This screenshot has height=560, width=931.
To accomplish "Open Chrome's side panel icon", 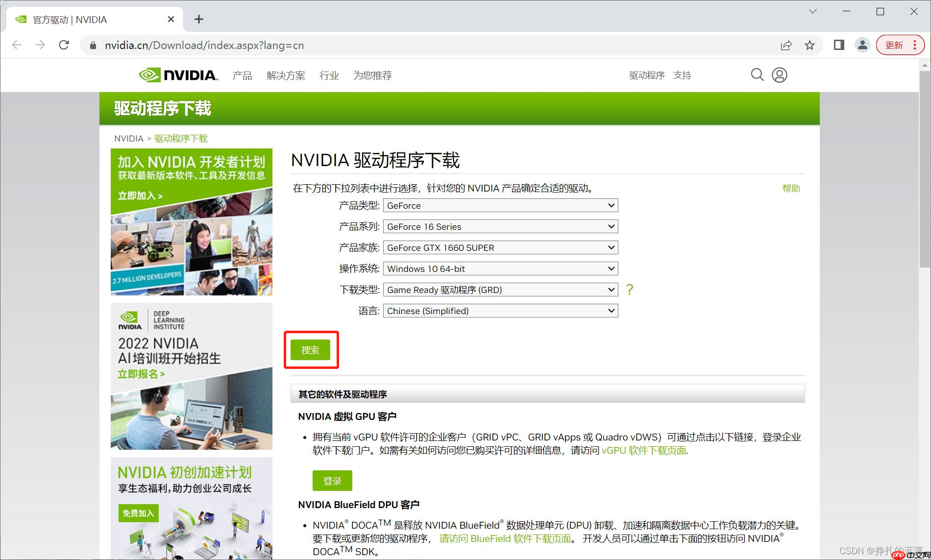I will (838, 45).
